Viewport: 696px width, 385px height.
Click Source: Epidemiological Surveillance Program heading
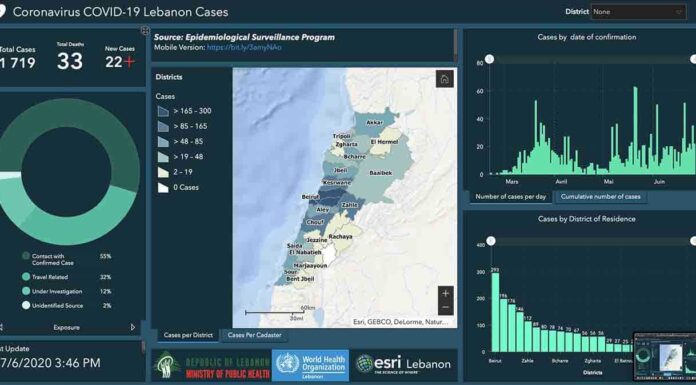(x=245, y=38)
